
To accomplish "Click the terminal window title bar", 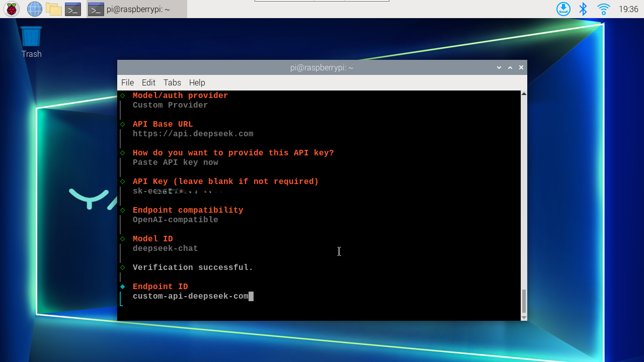I will [322, 67].
